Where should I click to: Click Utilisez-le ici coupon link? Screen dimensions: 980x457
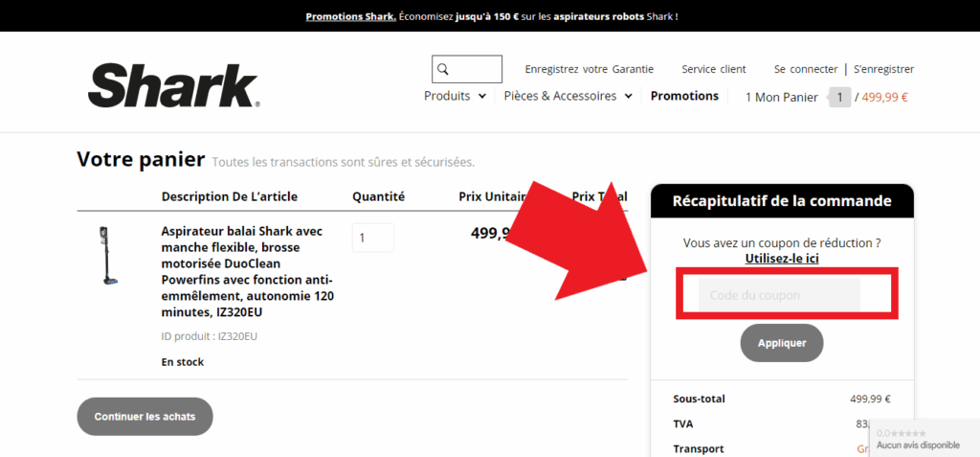click(x=782, y=258)
